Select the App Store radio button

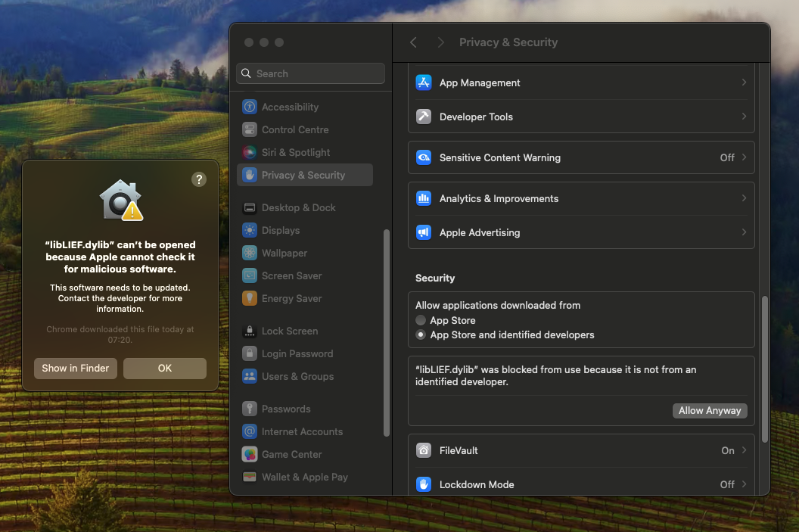click(x=421, y=320)
